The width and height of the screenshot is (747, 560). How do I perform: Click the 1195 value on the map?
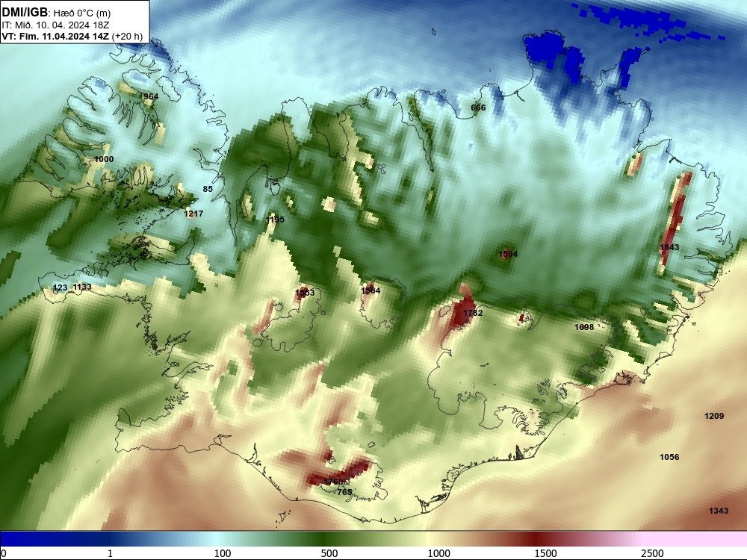click(275, 220)
